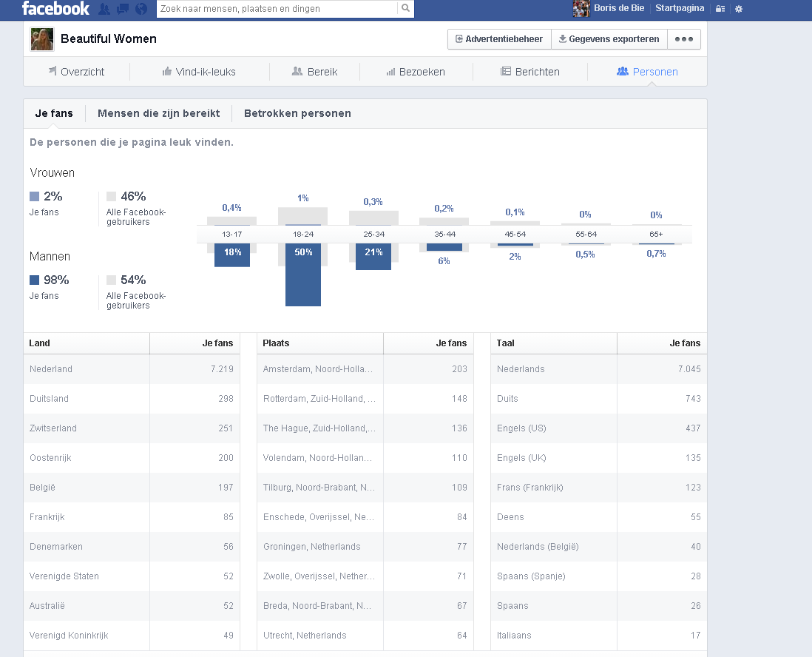The image size is (812, 657).
Task: Select the België country row
Action: click(x=132, y=487)
